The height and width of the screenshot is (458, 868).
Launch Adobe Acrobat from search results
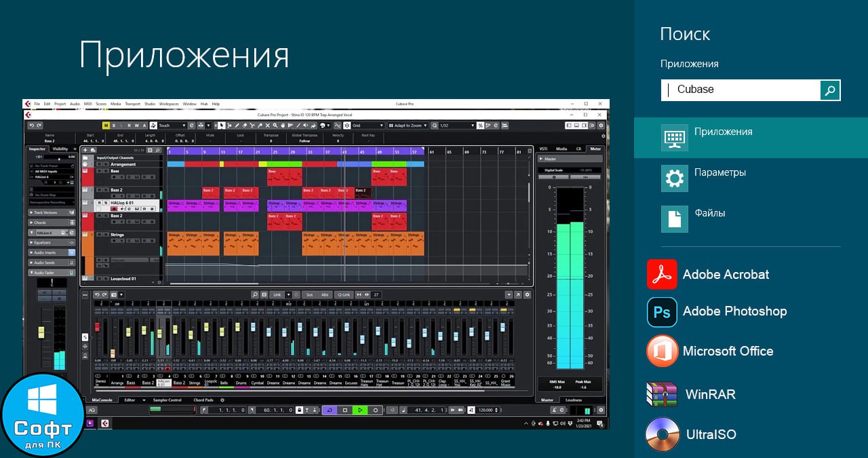click(x=709, y=275)
